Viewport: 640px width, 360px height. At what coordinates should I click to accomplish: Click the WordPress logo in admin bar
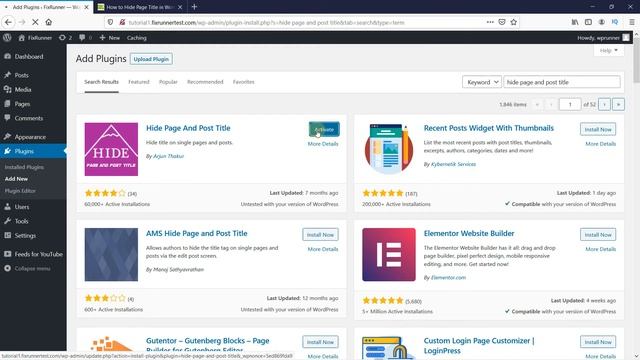[x=7, y=38]
